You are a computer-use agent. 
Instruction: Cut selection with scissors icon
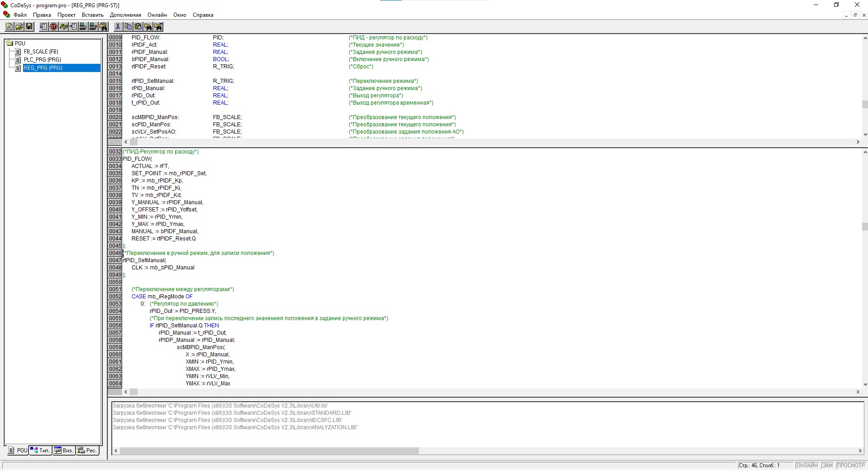[118, 26]
